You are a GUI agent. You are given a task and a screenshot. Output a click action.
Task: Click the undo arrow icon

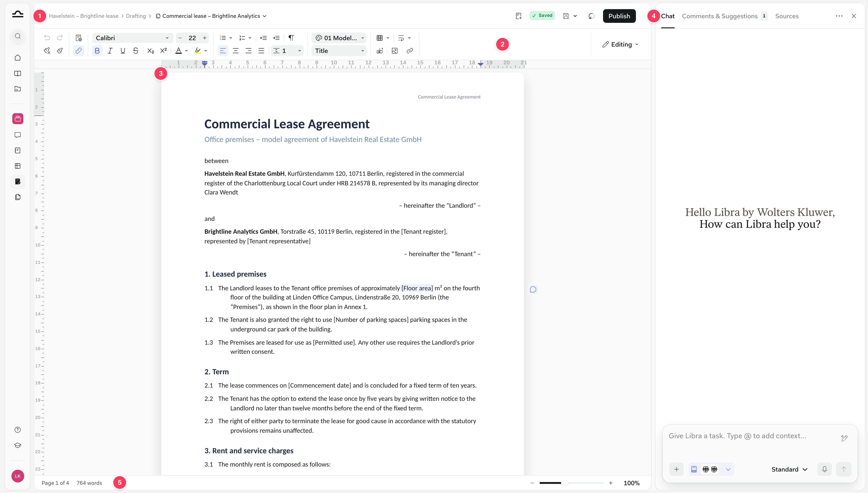(47, 38)
